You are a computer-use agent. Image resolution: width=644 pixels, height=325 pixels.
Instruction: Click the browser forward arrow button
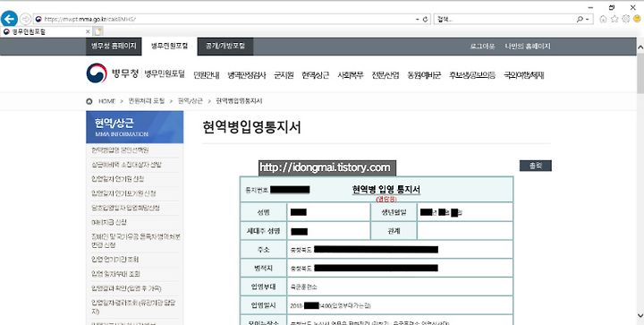[x=25, y=19]
